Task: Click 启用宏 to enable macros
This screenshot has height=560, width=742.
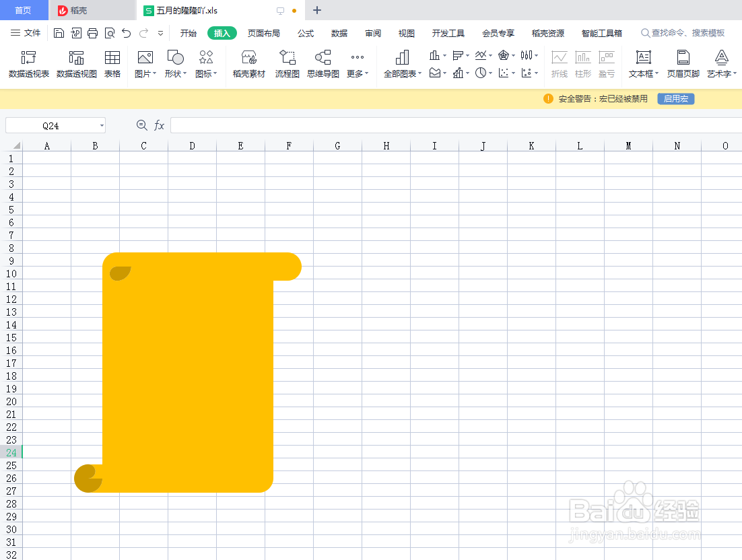Action: point(675,98)
